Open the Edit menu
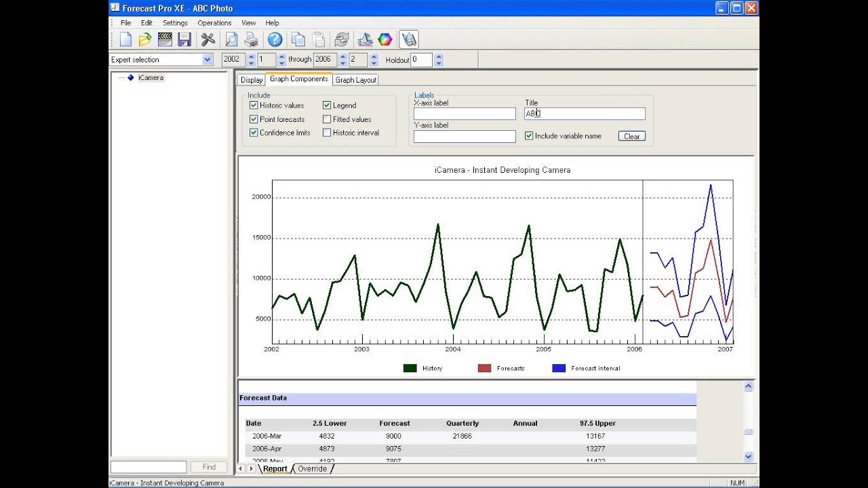The height and width of the screenshot is (488, 868). tap(146, 23)
